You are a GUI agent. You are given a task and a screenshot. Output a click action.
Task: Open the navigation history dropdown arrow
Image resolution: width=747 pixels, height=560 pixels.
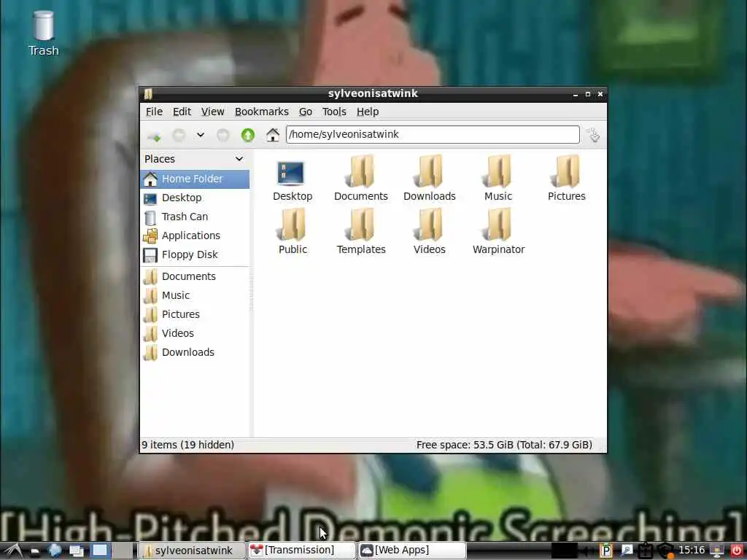[x=201, y=135]
